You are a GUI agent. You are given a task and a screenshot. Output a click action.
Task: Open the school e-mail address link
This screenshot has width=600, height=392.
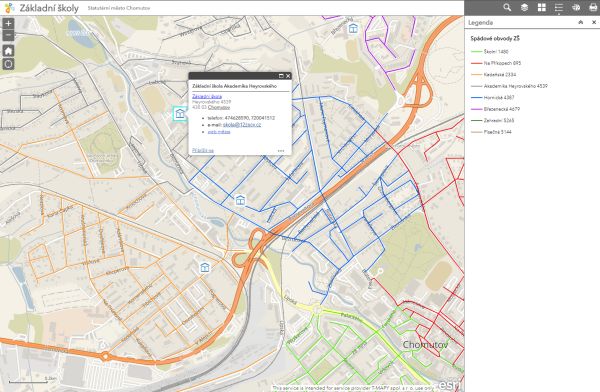tap(242, 125)
